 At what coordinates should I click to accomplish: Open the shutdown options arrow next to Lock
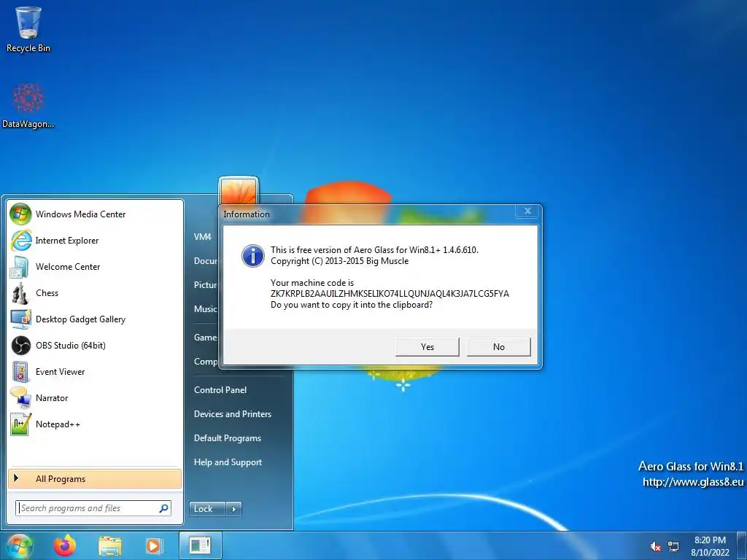(x=233, y=508)
